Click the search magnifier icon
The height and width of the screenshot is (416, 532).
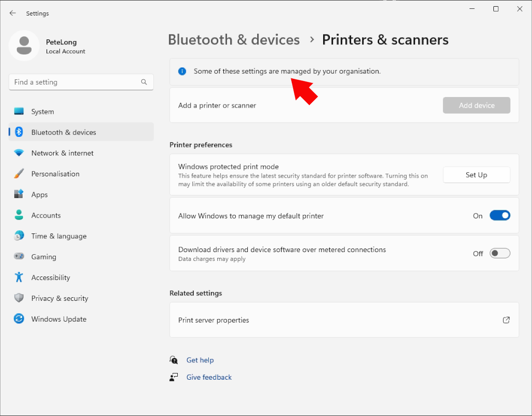144,82
